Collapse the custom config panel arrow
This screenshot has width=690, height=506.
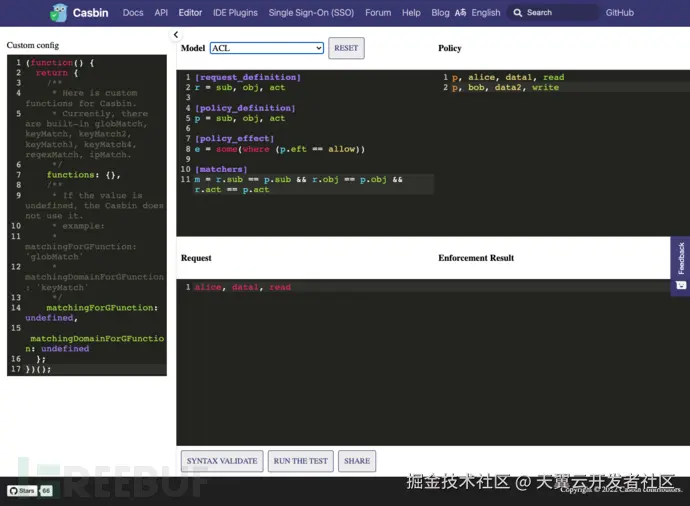tap(176, 34)
